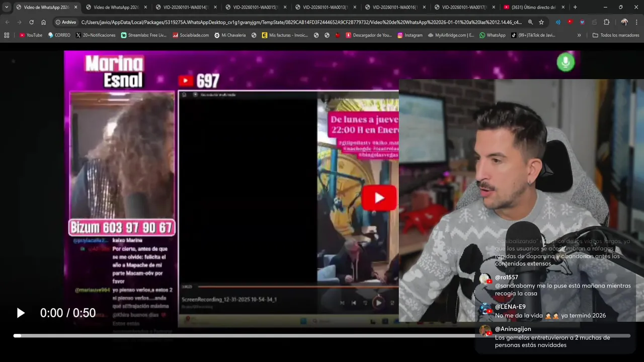Switch to the Último directo YouTube tab
This screenshot has width=644, height=362.
click(534, 7)
